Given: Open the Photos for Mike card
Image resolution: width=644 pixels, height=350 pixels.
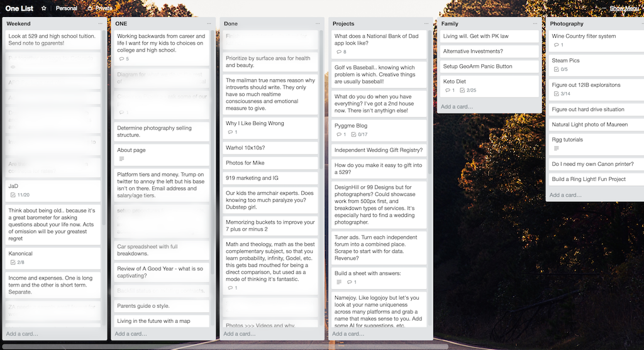Looking at the screenshot, I should [x=245, y=163].
